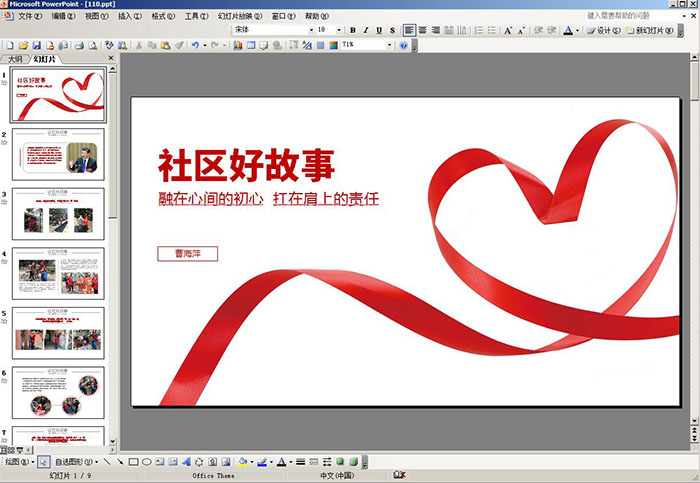This screenshot has width=700, height=483.
Task: Click the Open folder icon
Action: coord(23,46)
